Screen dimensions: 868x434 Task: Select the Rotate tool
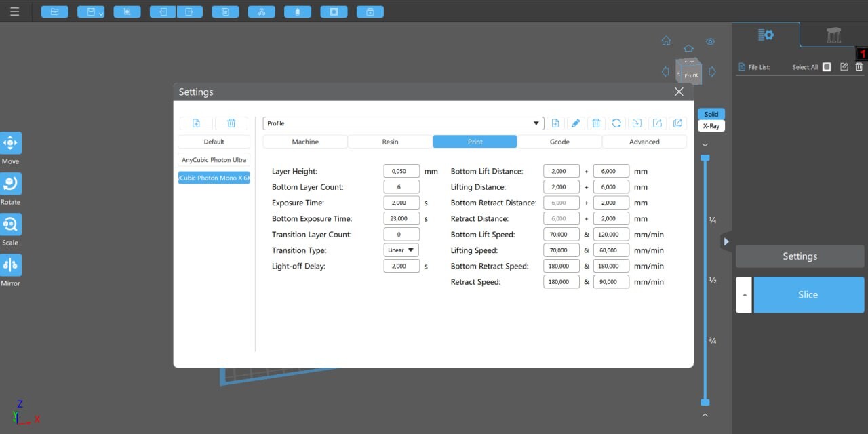(x=11, y=184)
